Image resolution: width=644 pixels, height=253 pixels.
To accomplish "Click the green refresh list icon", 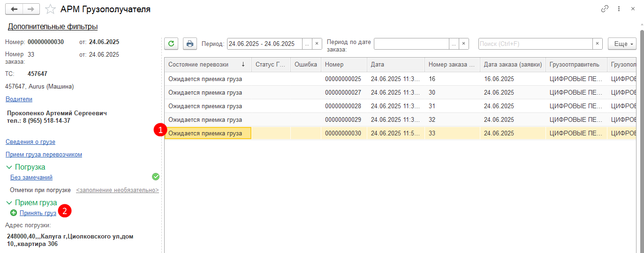I will (171, 44).
